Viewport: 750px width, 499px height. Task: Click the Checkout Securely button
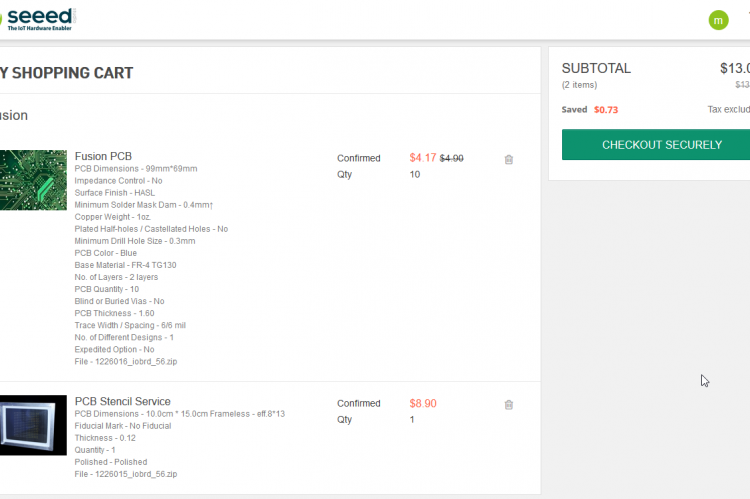point(656,144)
